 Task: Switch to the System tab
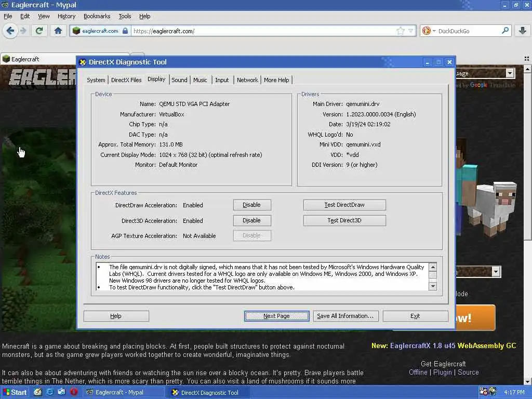tap(96, 80)
